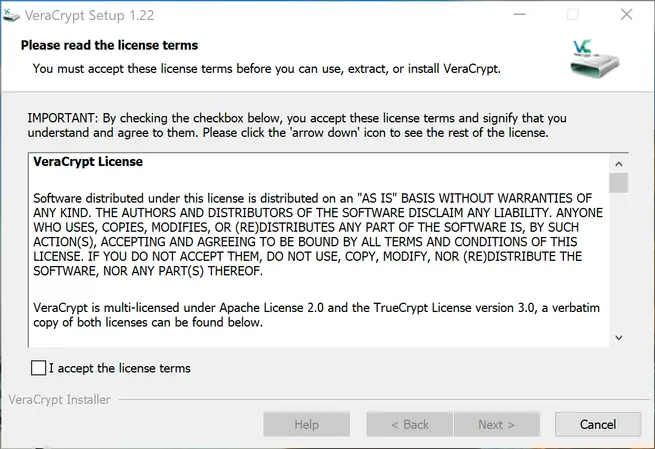
Task: Click the Cancel button
Action: click(598, 424)
